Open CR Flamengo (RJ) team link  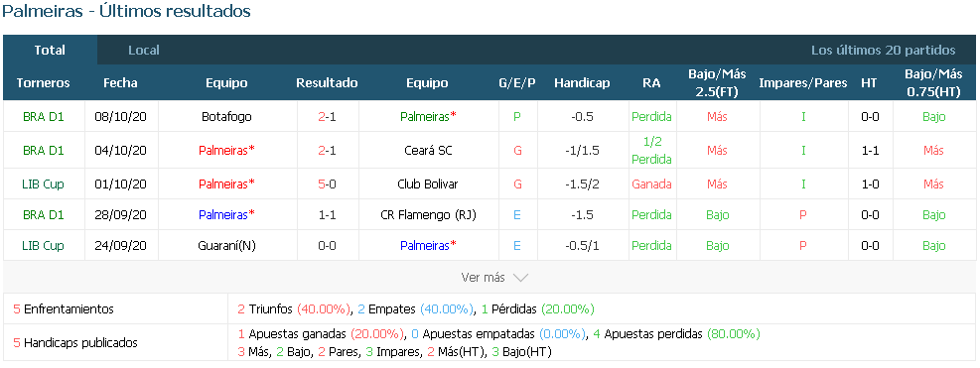point(428,215)
